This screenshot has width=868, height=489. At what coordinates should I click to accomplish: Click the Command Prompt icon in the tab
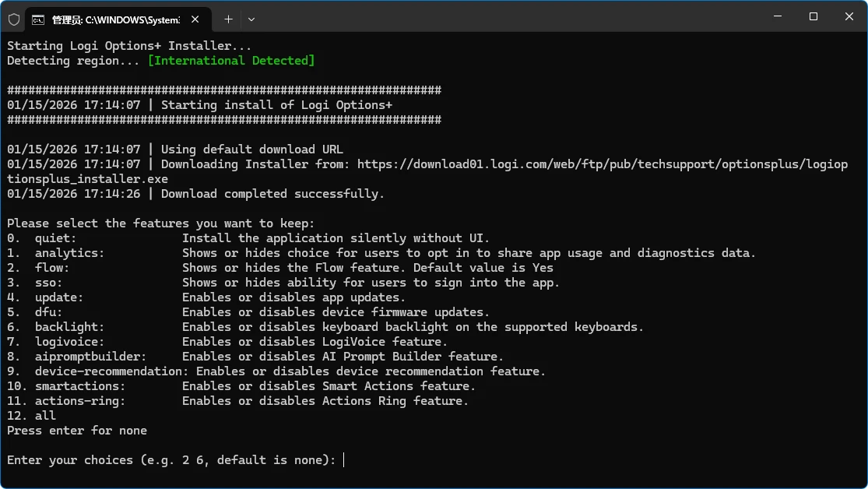(x=38, y=19)
